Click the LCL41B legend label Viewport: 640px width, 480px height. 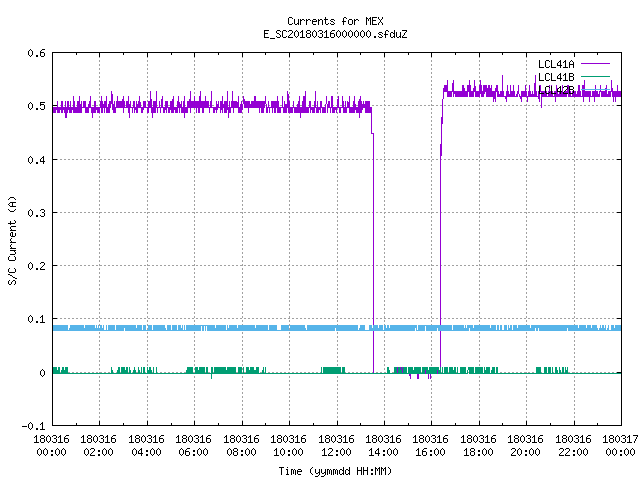(x=556, y=77)
